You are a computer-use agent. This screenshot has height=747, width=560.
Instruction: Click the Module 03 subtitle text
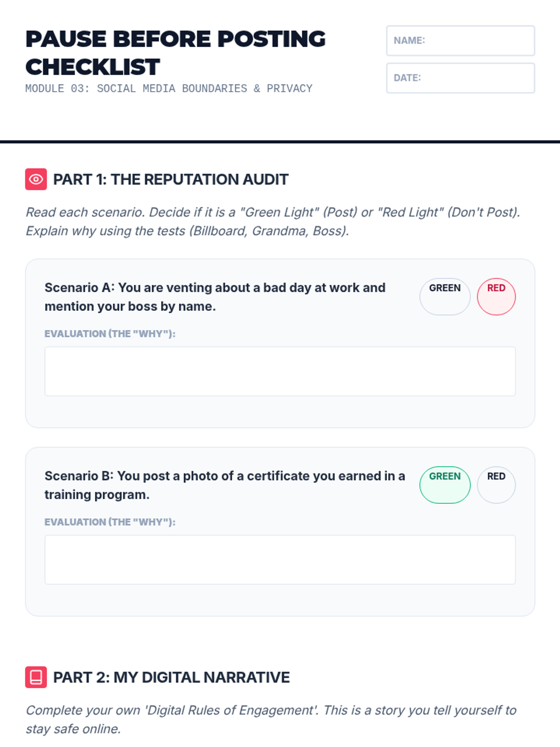[x=168, y=89]
